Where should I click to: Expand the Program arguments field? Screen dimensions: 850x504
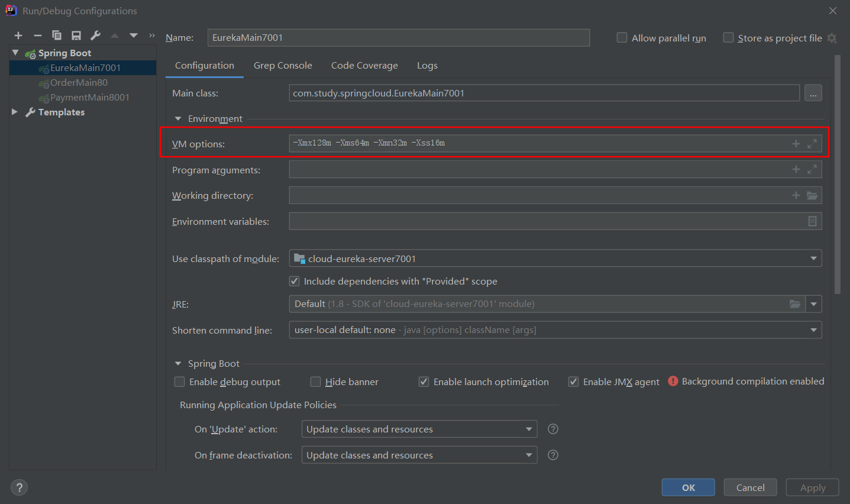click(x=812, y=169)
